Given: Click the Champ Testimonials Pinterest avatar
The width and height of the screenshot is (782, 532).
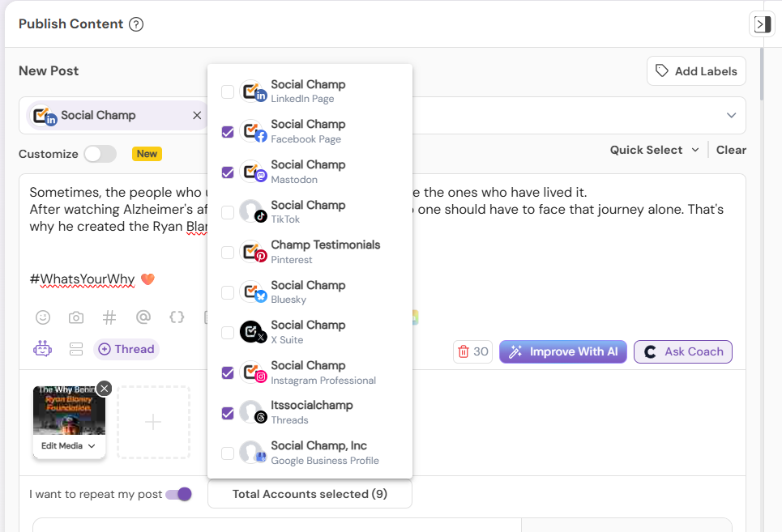Looking at the screenshot, I should point(253,252).
